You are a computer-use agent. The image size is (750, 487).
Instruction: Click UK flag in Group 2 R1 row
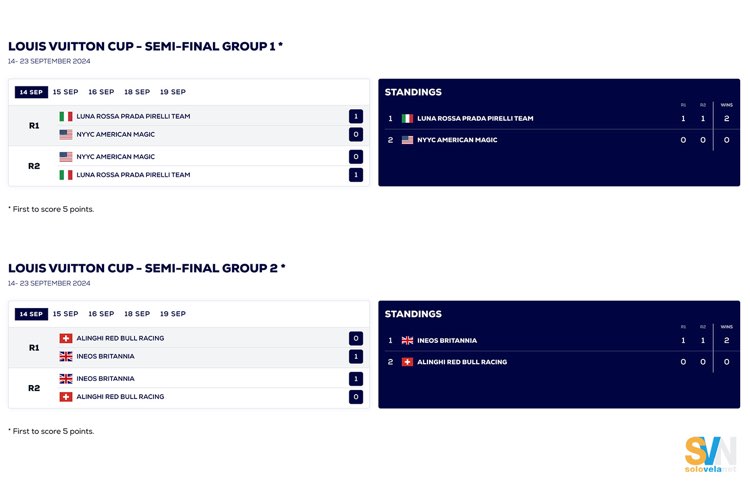pyautogui.click(x=66, y=356)
